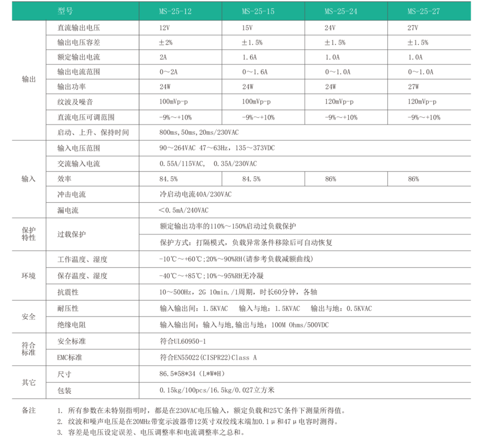Click 符合EN55022(CISPR22)Class A value
487x448 pixels.
(208, 357)
